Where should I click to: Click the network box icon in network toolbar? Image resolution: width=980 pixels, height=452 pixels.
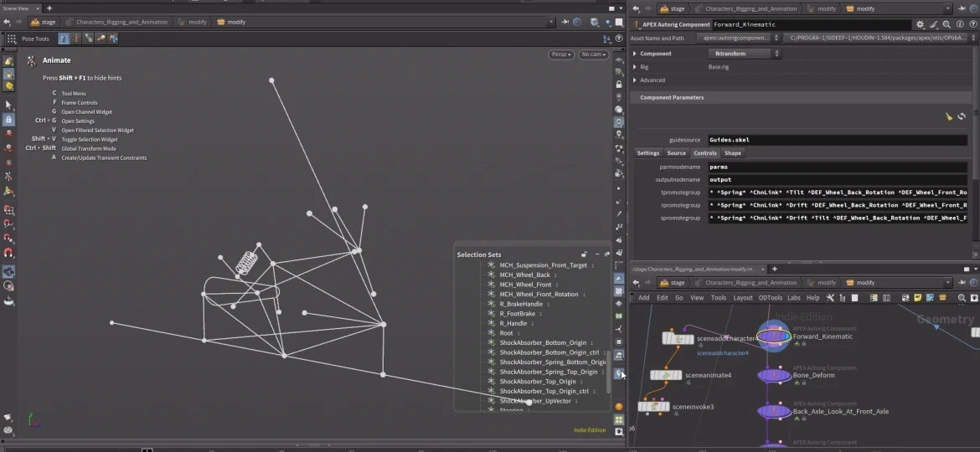click(905, 298)
